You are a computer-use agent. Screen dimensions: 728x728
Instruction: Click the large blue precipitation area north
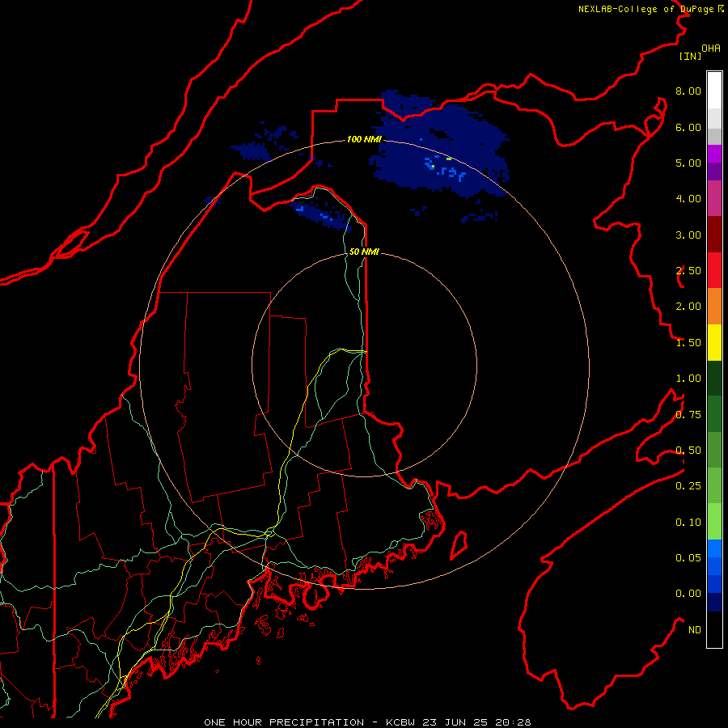tap(441, 144)
